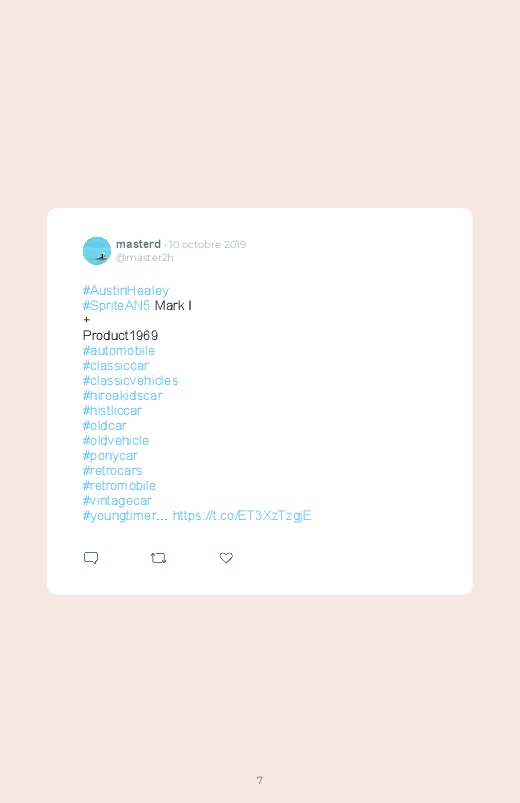Click the #vintagecar hashtag

tap(117, 500)
